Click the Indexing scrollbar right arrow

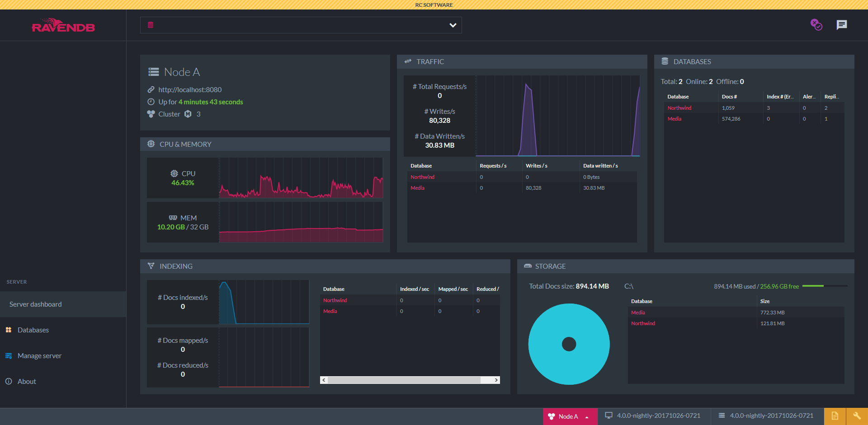tap(496, 380)
